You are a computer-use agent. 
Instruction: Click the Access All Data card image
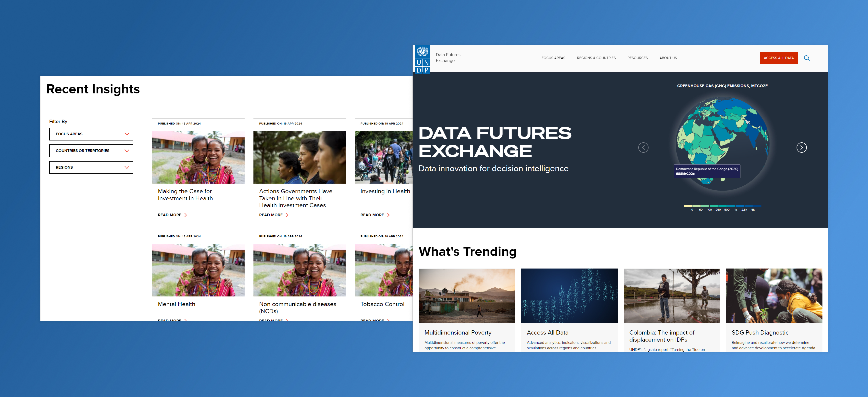[x=569, y=296]
